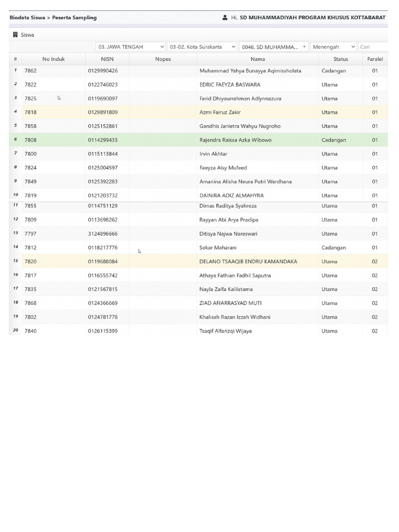399x532 pixels.
Task: Click the Paralel column header
Action: point(375,59)
